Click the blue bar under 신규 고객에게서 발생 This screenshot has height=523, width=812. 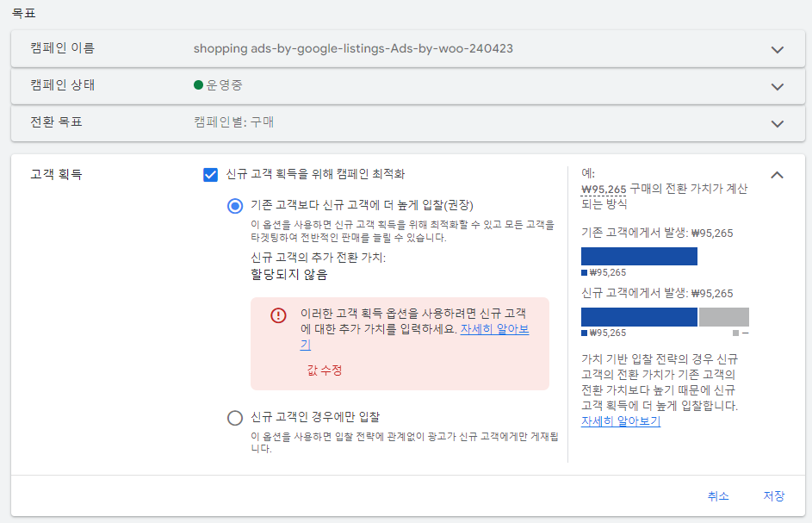(639, 317)
